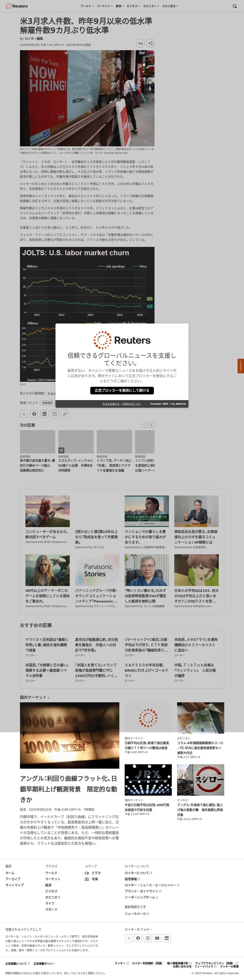Click the article share icon near the headline
This screenshot has height=980, width=244.
151,43
